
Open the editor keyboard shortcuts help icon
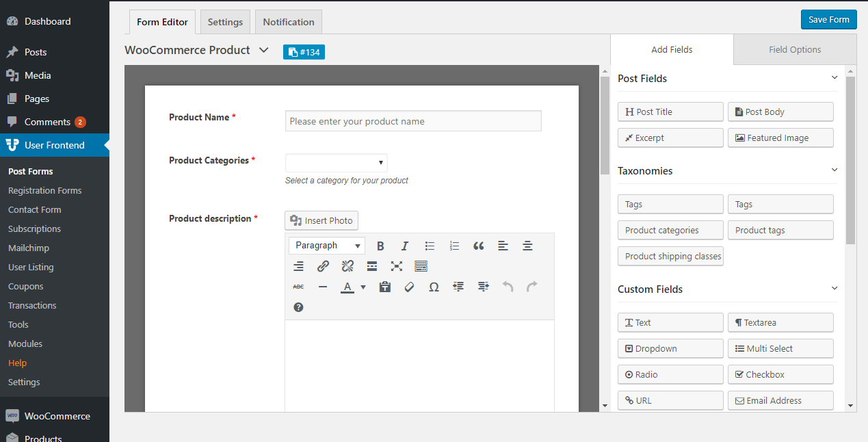click(298, 307)
